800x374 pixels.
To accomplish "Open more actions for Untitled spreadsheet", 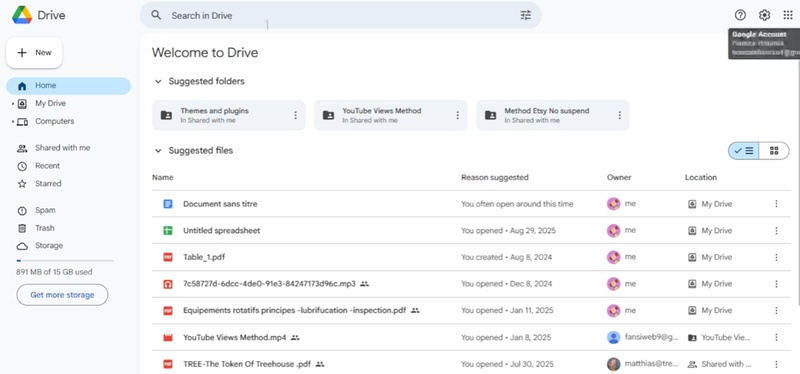I will click(776, 231).
